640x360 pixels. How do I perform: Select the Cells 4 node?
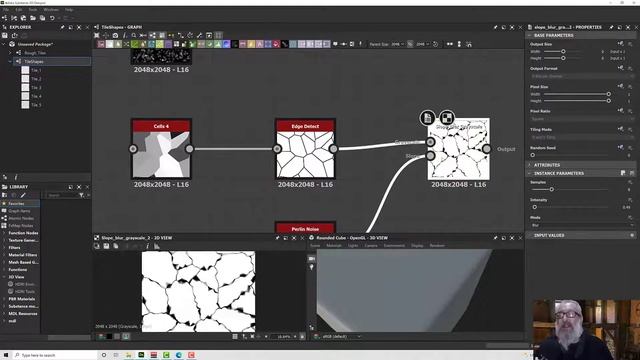(161, 149)
